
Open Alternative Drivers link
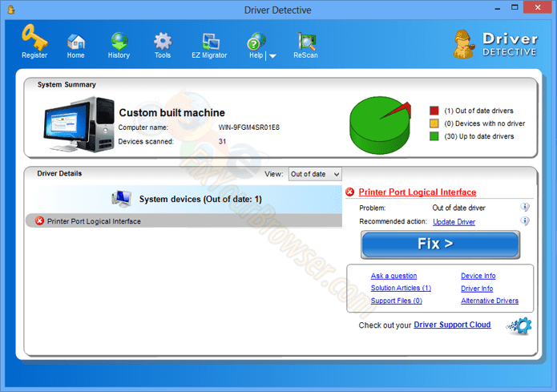tap(490, 301)
